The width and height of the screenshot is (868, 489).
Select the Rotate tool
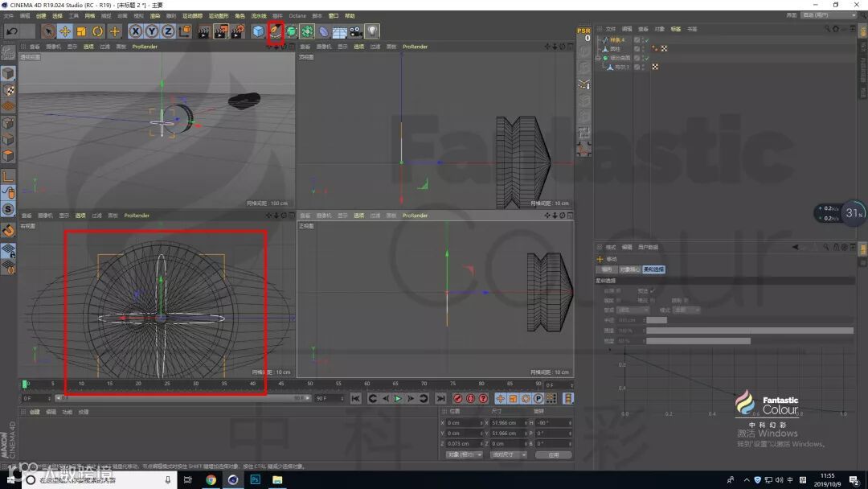(98, 31)
